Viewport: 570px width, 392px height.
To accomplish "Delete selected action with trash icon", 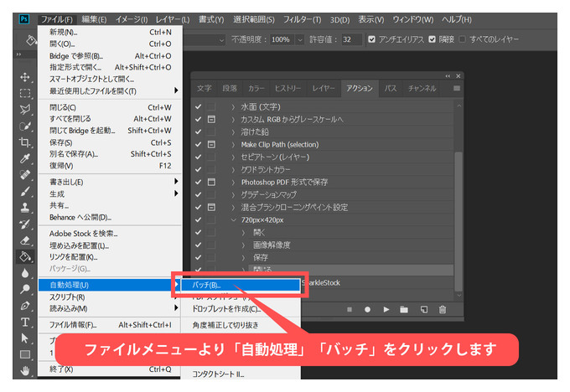I will point(443,310).
